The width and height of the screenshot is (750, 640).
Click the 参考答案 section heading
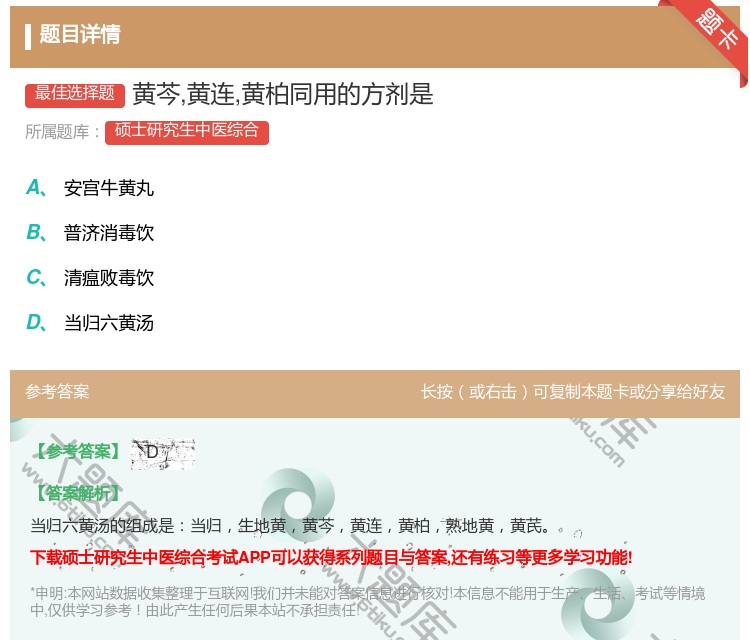(x=57, y=392)
